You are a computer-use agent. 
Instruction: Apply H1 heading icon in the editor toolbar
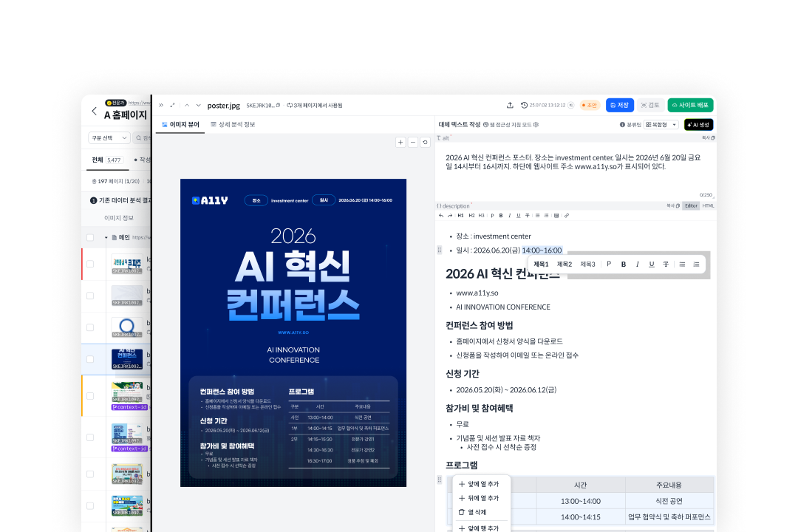460,216
